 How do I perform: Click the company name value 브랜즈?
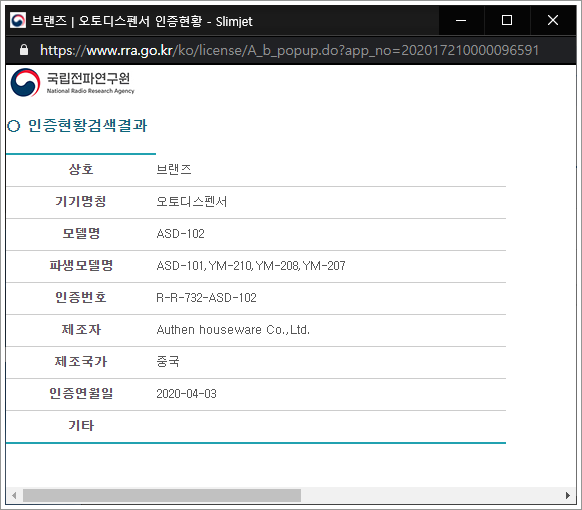[x=174, y=170]
